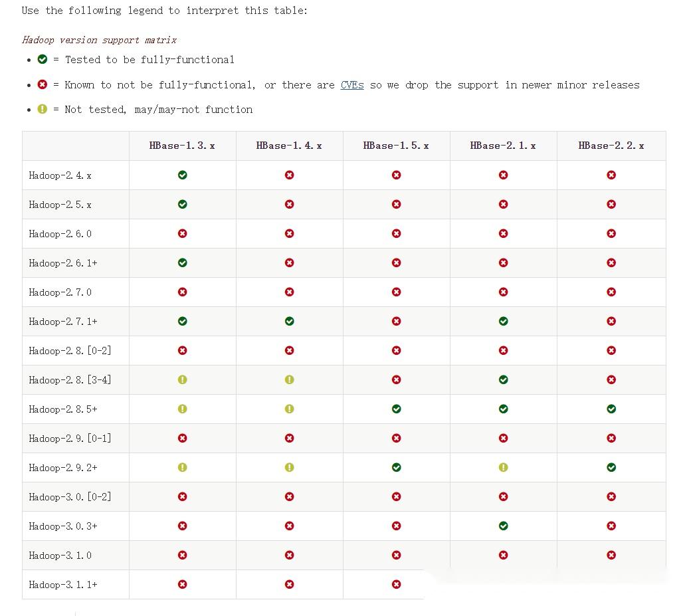689x616 pixels.
Task: Click the HBase-2.2.x column header
Action: point(611,146)
